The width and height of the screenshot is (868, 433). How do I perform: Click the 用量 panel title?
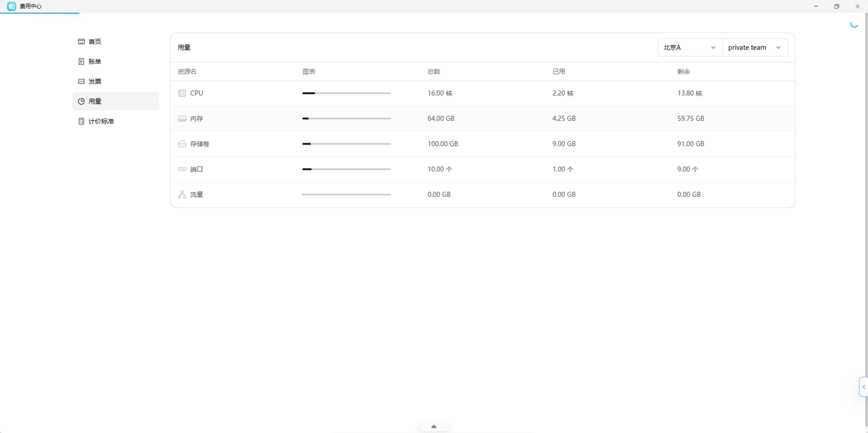(x=184, y=48)
